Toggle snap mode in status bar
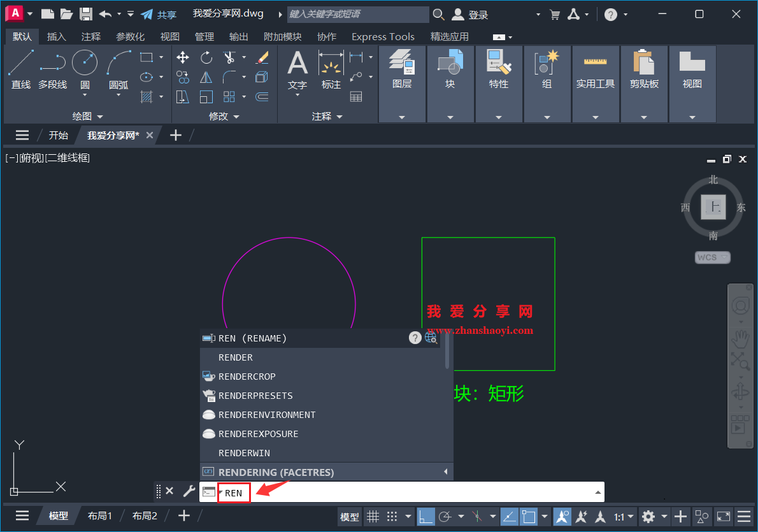This screenshot has height=532, width=758. pos(392,517)
